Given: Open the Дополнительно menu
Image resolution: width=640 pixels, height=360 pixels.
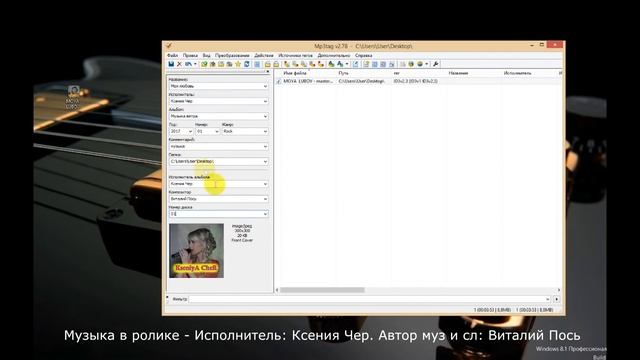Looking at the screenshot, I should (334, 55).
